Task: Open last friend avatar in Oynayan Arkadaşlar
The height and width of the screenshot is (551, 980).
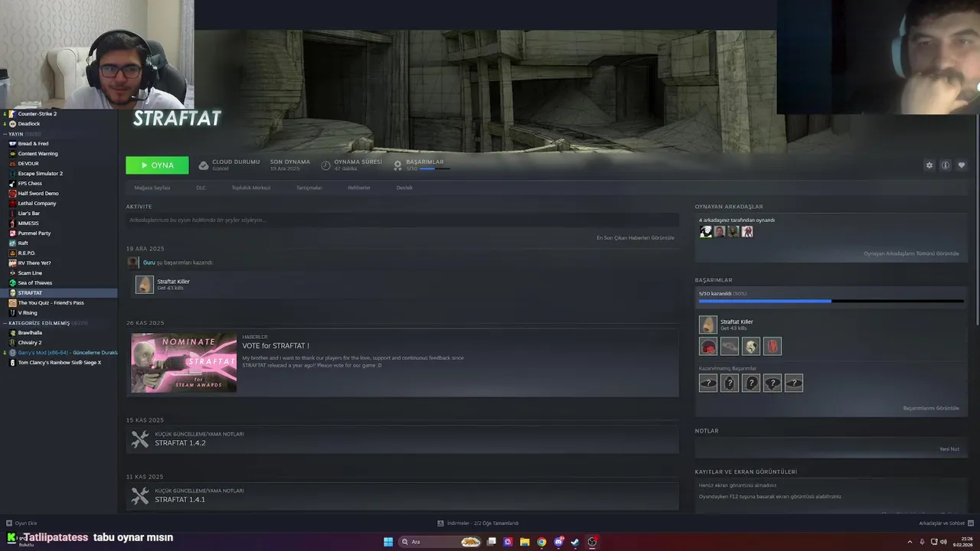Action: click(747, 232)
